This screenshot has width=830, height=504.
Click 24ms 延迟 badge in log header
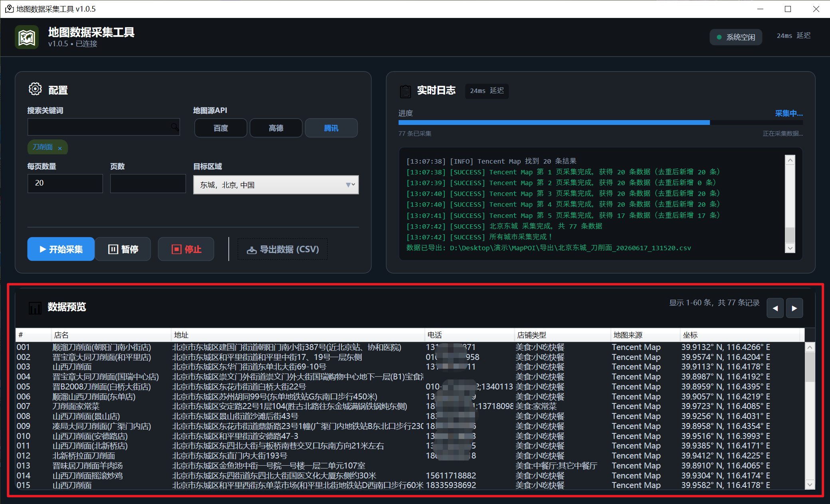point(487,91)
